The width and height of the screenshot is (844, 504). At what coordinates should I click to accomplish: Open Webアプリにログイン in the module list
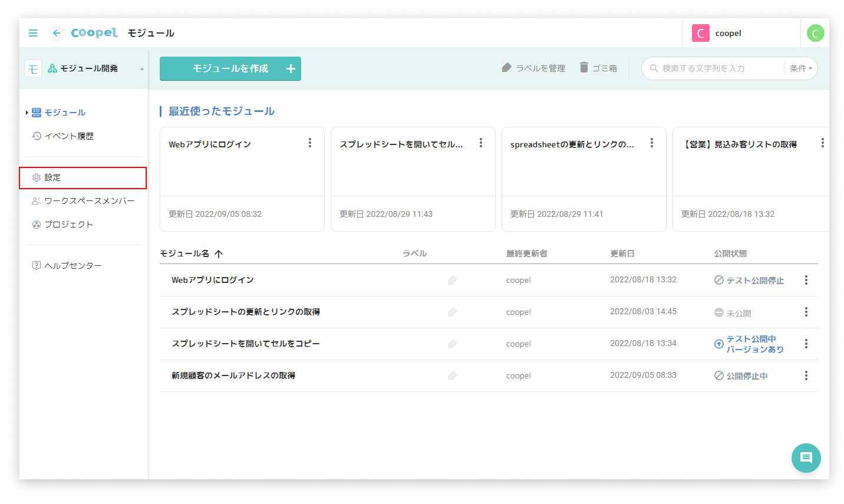[213, 280]
